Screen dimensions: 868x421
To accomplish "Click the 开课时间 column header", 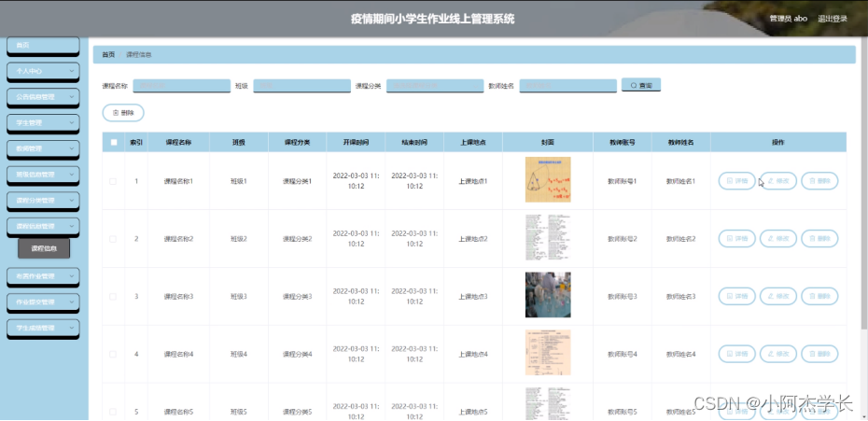I will tap(356, 143).
